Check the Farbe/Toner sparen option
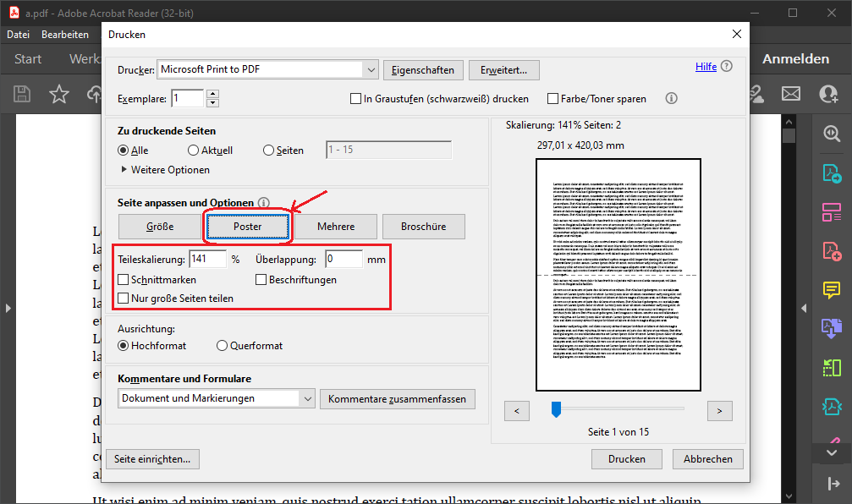Screen dimensions: 852x504 (553, 99)
